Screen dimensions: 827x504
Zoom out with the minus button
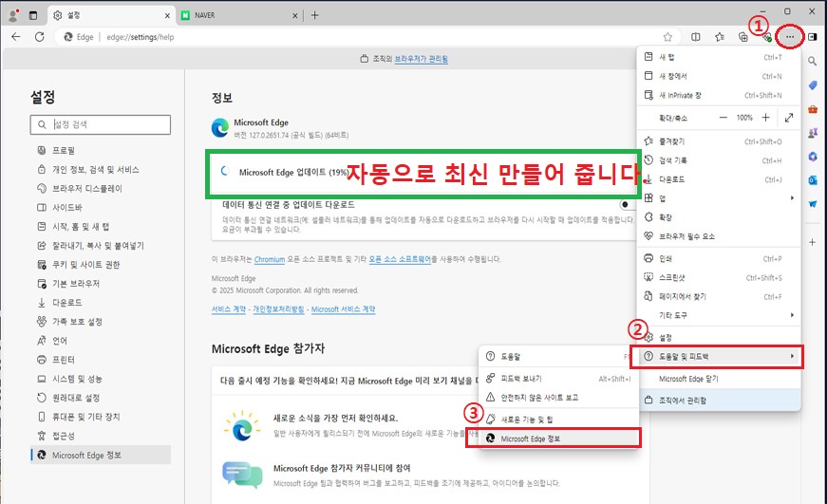pyautogui.click(x=724, y=118)
